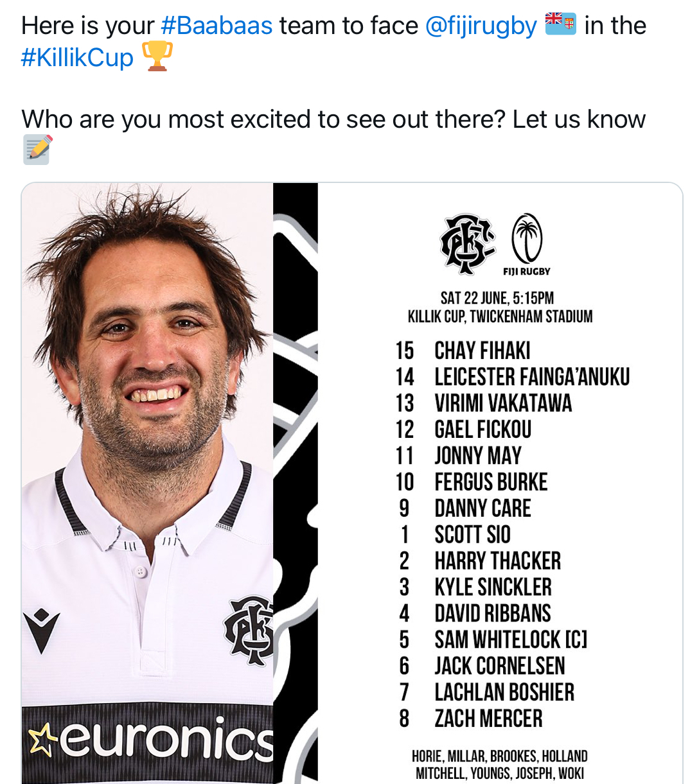Click the Barbarians crest on the jersey
699x784 pixels.
(x=250, y=630)
